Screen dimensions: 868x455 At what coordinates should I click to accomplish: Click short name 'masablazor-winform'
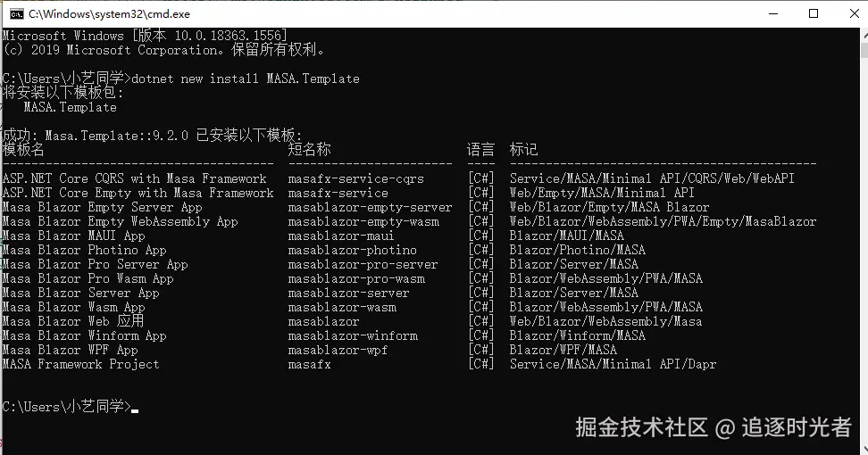pyautogui.click(x=353, y=336)
